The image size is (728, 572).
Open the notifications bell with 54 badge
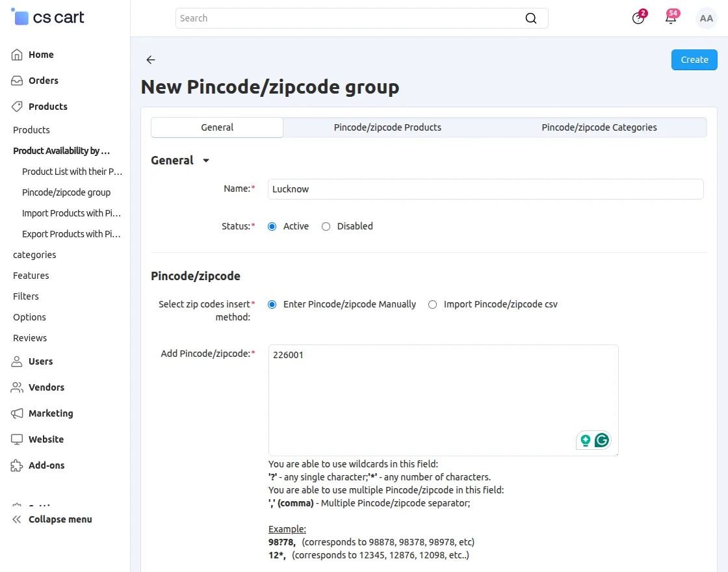(x=670, y=18)
